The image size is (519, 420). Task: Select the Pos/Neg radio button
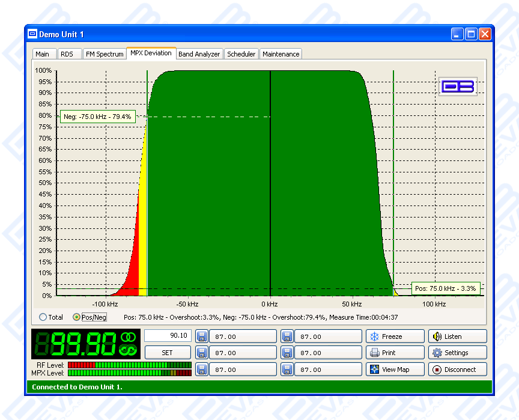click(x=76, y=317)
